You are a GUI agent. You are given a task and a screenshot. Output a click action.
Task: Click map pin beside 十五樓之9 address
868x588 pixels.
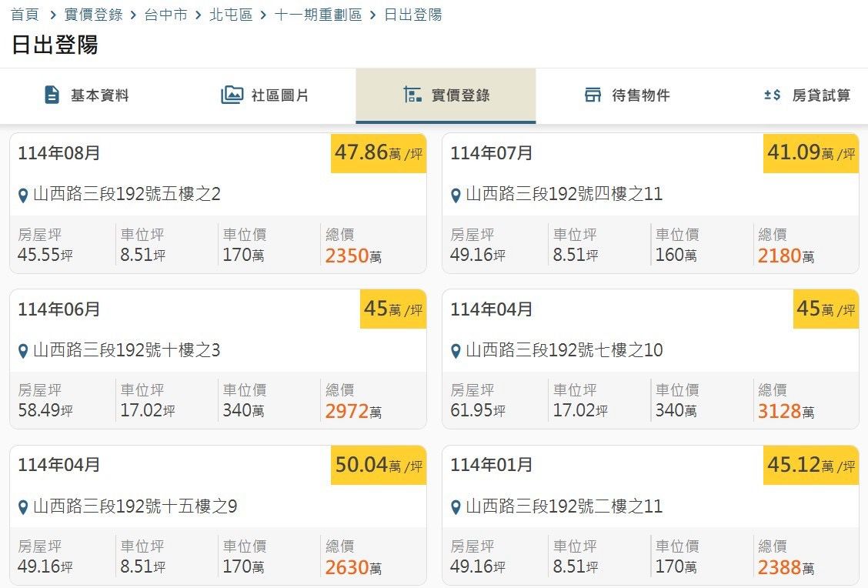pyautogui.click(x=23, y=507)
